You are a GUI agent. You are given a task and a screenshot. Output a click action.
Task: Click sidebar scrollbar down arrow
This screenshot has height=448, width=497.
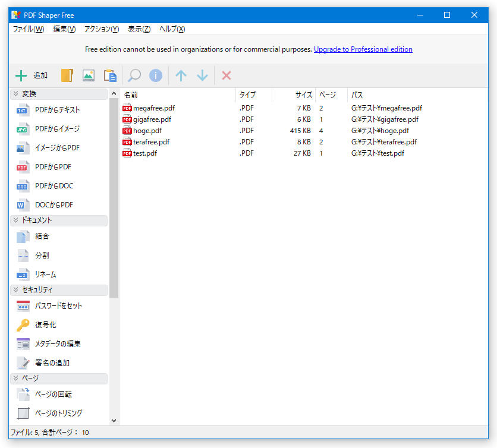click(114, 421)
